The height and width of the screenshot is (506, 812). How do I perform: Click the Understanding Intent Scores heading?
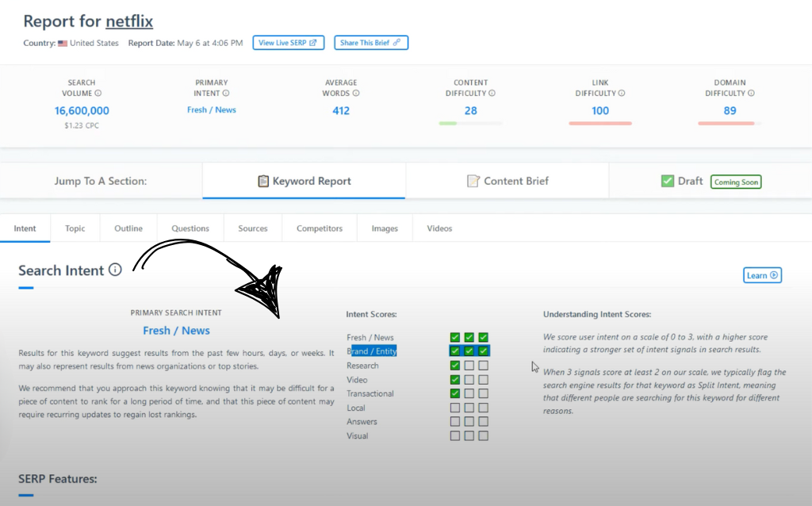coord(597,314)
